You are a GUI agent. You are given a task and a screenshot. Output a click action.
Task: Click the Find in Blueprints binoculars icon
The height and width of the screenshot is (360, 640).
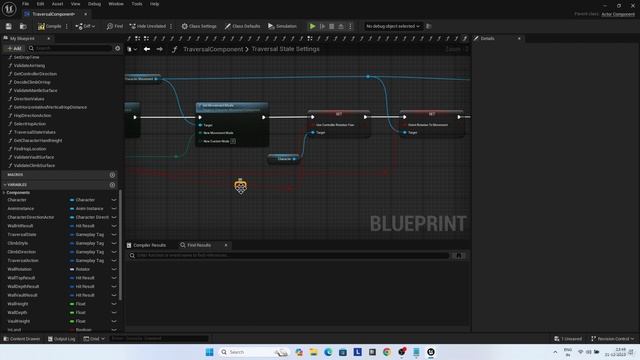(x=459, y=256)
